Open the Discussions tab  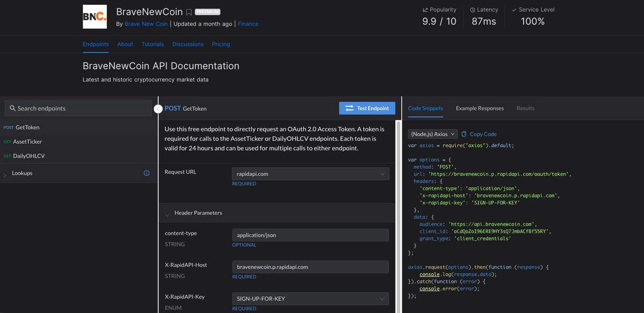tap(188, 44)
